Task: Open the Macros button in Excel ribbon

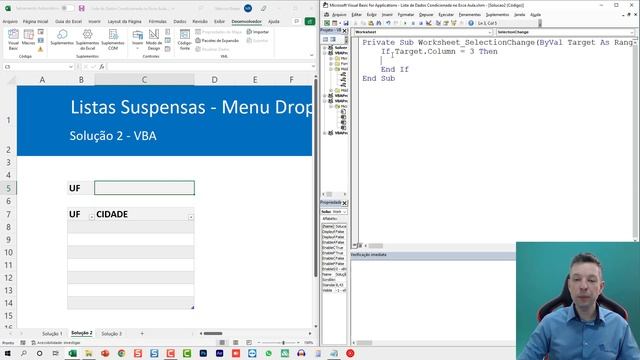Action: [28, 38]
